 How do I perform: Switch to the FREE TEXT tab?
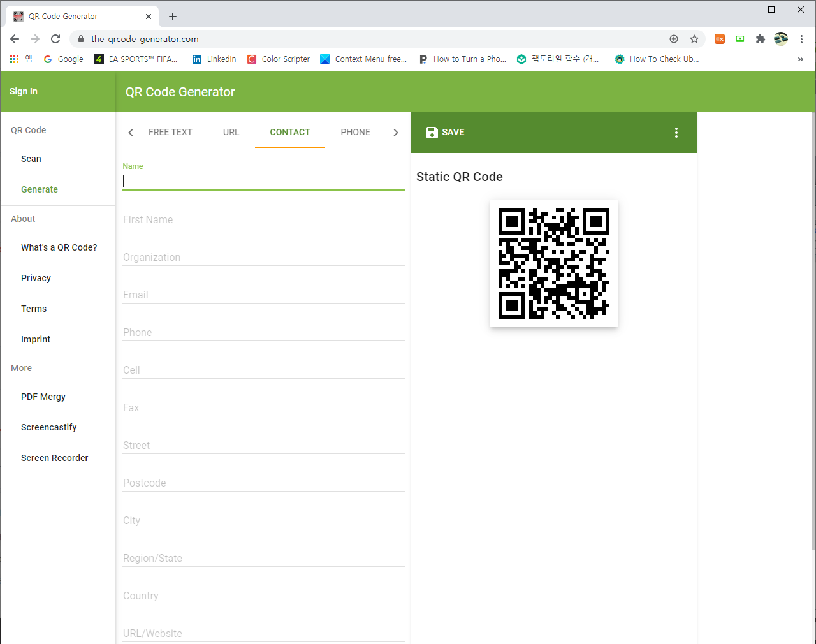[x=170, y=132]
